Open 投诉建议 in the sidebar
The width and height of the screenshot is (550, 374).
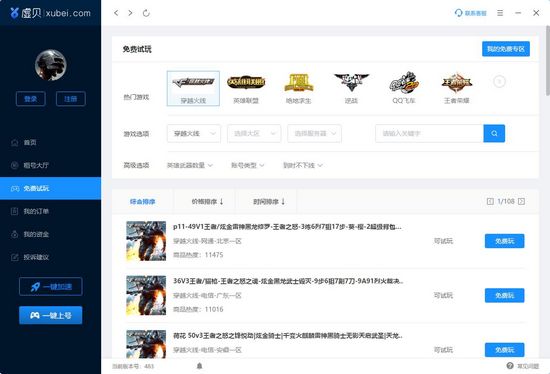pyautogui.click(x=51, y=257)
